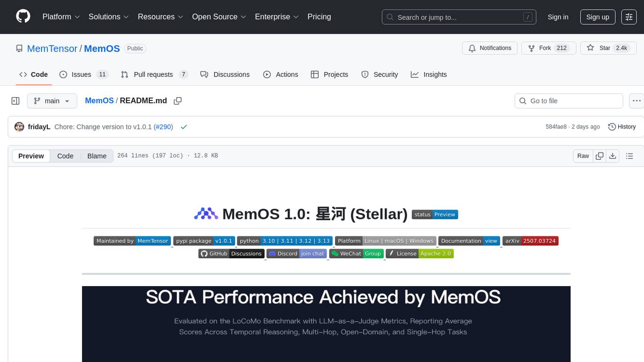644x362 pixels.
Task: Open the Maintained by MemTensor badge
Action: (x=132, y=241)
